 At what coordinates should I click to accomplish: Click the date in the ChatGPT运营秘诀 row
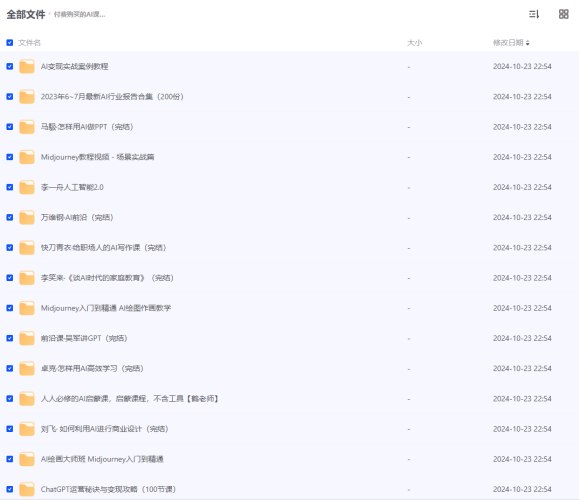[522, 489]
